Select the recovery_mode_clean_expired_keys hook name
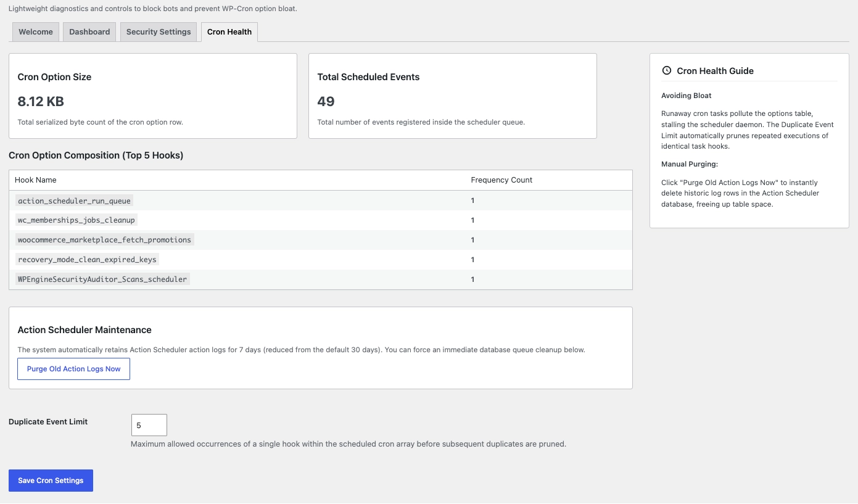 (x=87, y=260)
